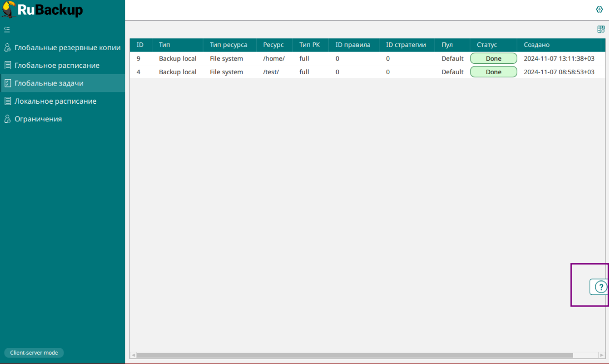Click the RuBackup toucan logo
This screenshot has width=609, height=364.
(9, 10)
